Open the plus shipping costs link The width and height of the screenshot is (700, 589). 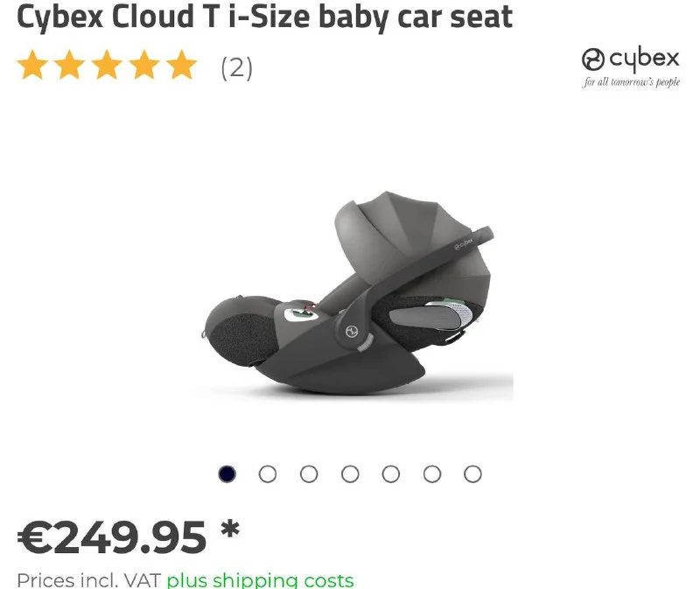260,580
